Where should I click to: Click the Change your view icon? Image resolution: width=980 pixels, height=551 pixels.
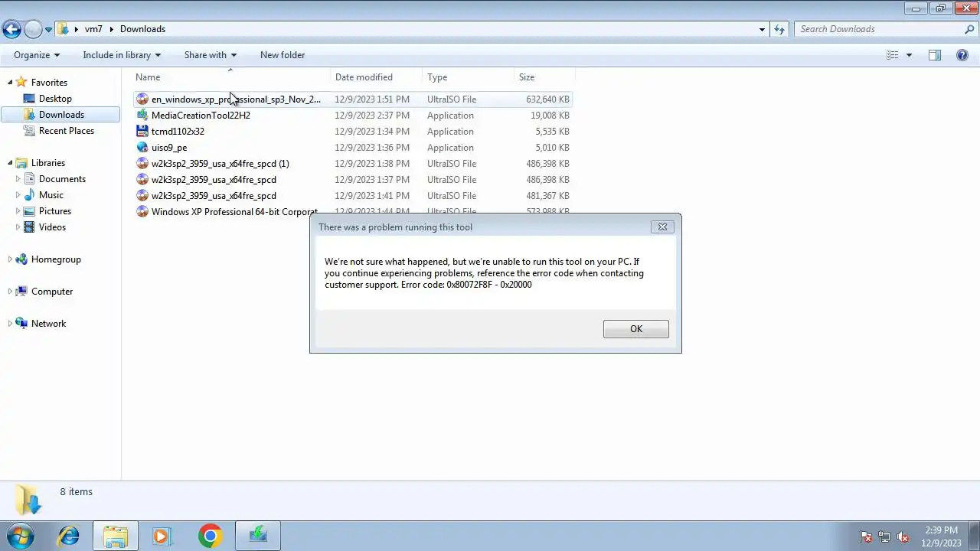coord(892,55)
